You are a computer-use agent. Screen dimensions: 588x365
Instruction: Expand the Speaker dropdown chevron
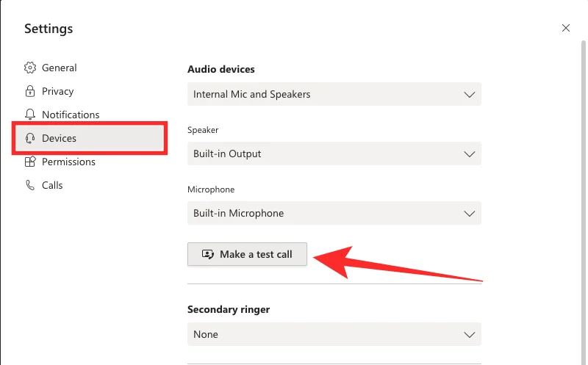pos(470,153)
